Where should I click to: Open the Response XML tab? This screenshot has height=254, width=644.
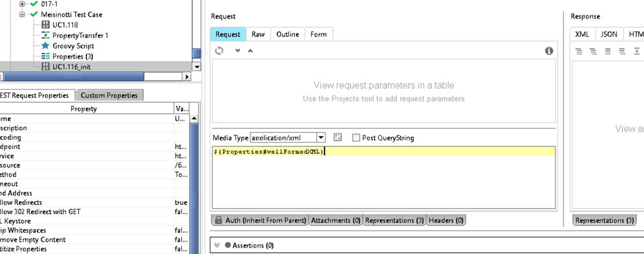click(582, 34)
